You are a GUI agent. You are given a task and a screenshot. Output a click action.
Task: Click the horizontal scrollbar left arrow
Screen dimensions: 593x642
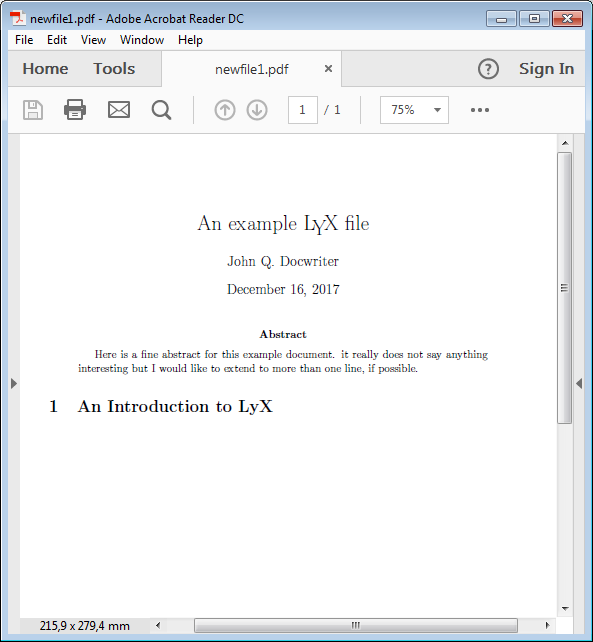click(158, 625)
